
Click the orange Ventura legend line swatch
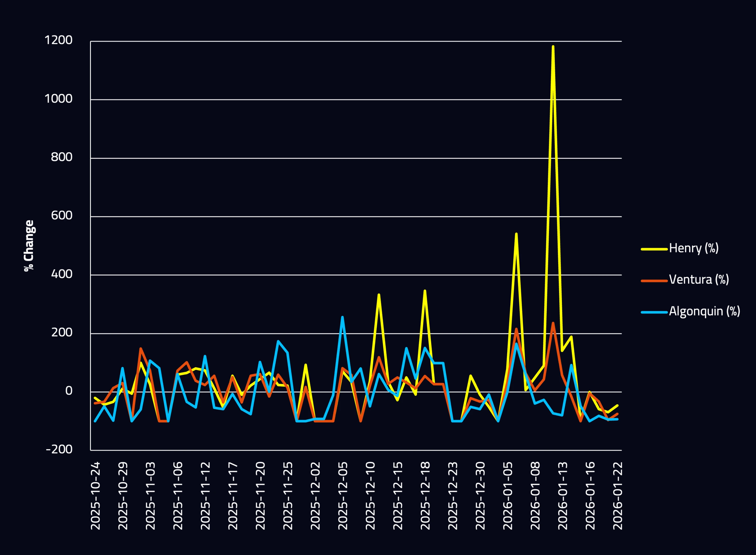tap(654, 281)
